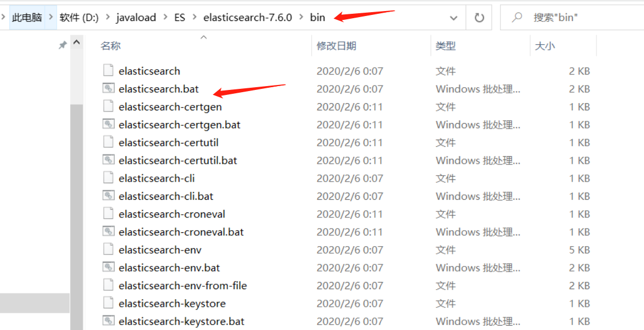
Task: Click the elasticsearch-croneval file icon
Action: click(108, 214)
